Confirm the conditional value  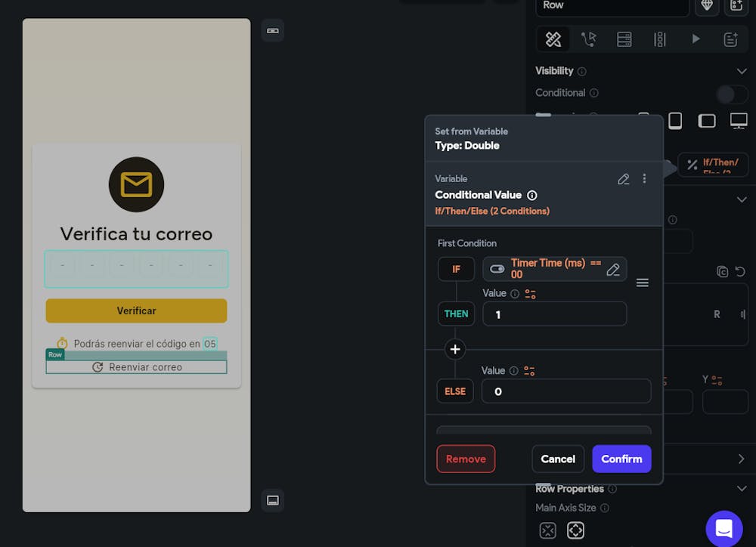point(621,459)
